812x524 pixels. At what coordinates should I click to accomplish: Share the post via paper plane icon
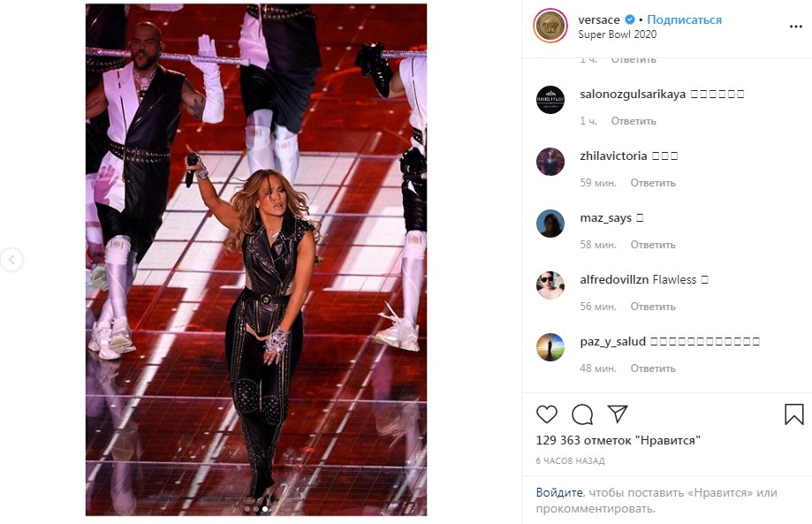618,414
